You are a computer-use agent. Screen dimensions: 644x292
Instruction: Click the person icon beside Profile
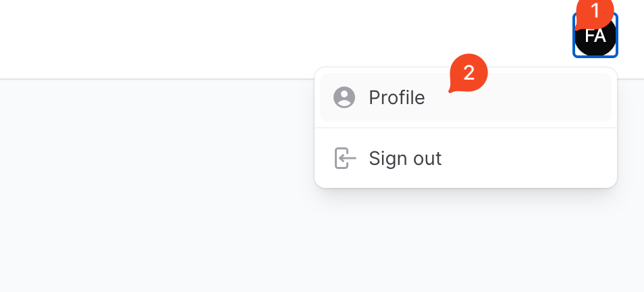pos(344,98)
